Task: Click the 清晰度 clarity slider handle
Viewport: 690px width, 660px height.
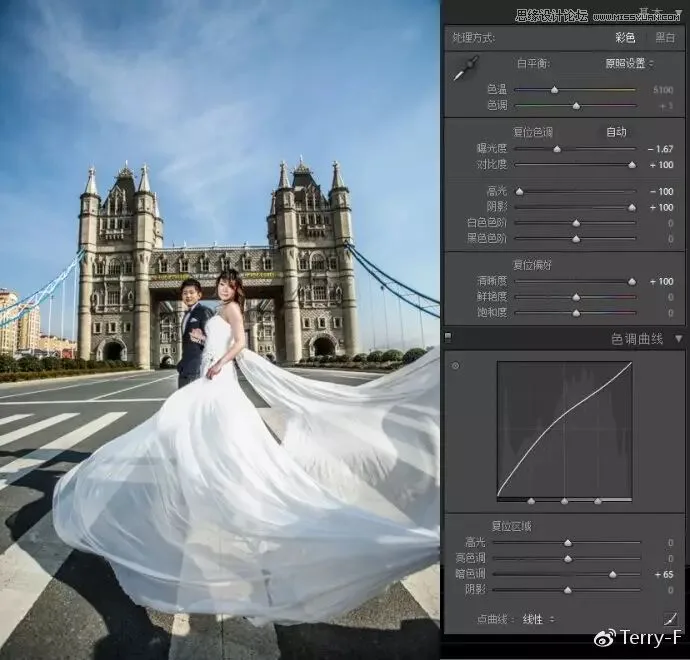Action: click(632, 282)
